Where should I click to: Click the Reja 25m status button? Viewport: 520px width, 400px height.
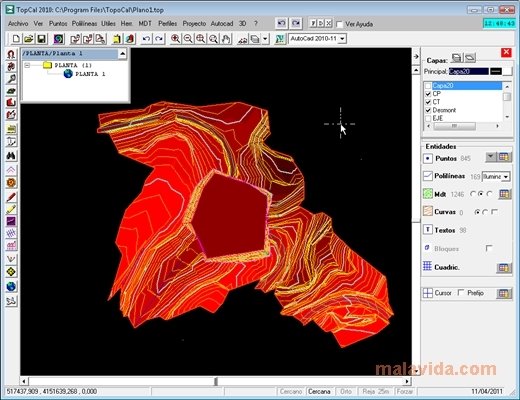point(375,391)
